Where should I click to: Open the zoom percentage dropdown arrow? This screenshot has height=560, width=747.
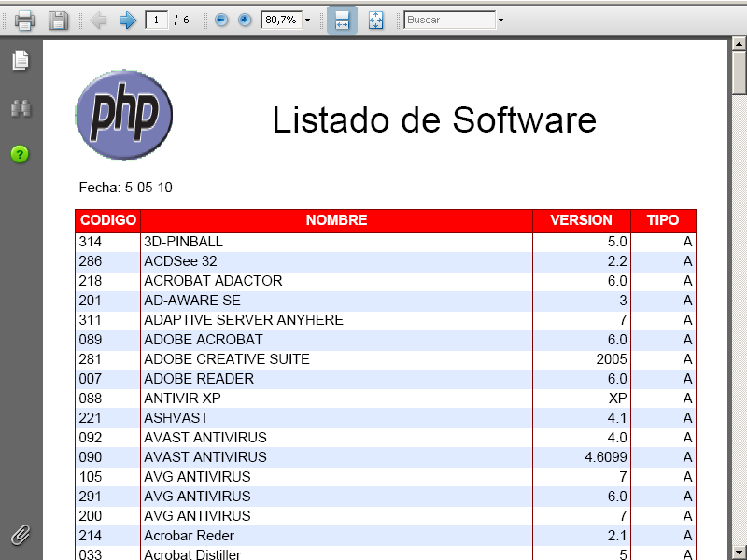(x=308, y=20)
